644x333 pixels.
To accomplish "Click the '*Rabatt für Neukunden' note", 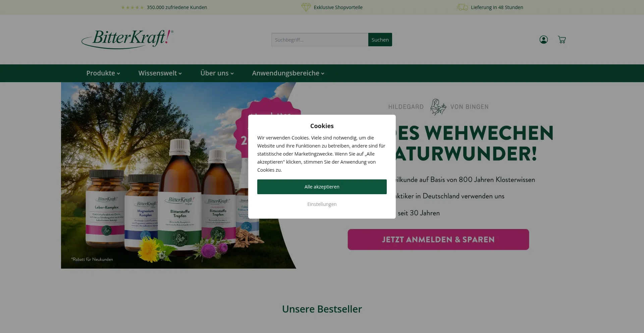I will [92, 259].
